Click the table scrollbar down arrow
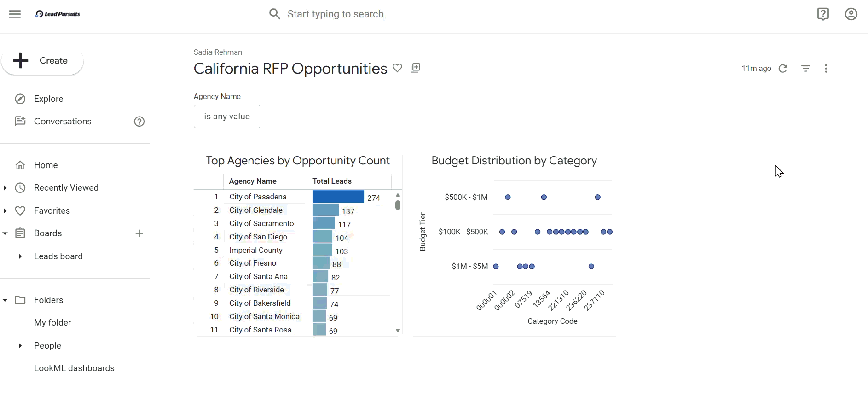The image size is (868, 408). [x=398, y=331]
